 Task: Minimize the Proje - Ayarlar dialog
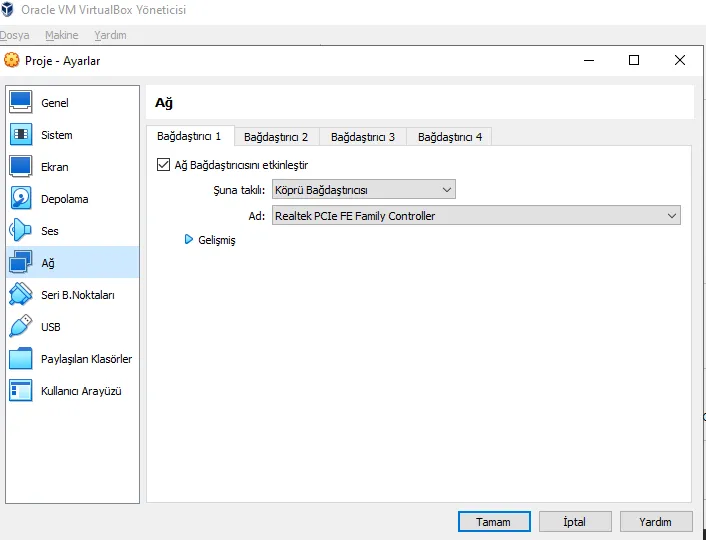[589, 60]
